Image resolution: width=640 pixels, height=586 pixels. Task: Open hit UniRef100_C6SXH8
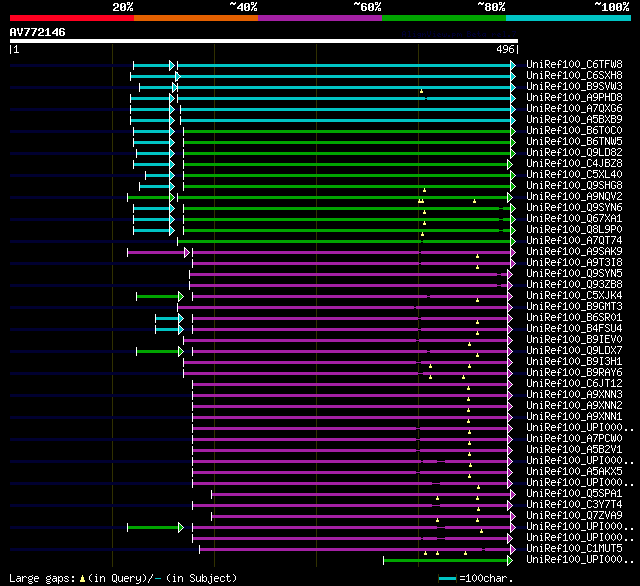click(574, 75)
